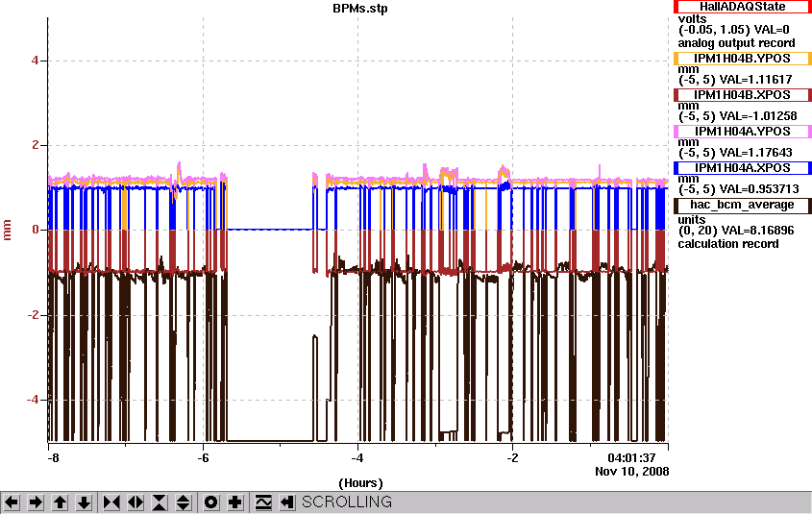This screenshot has width=812, height=514.
Task: Click the VAL=8.16896 readout
Action: (759, 231)
